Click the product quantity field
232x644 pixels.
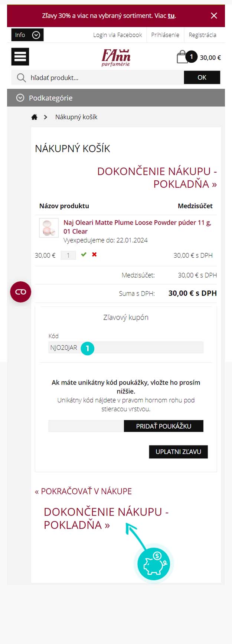68,255
